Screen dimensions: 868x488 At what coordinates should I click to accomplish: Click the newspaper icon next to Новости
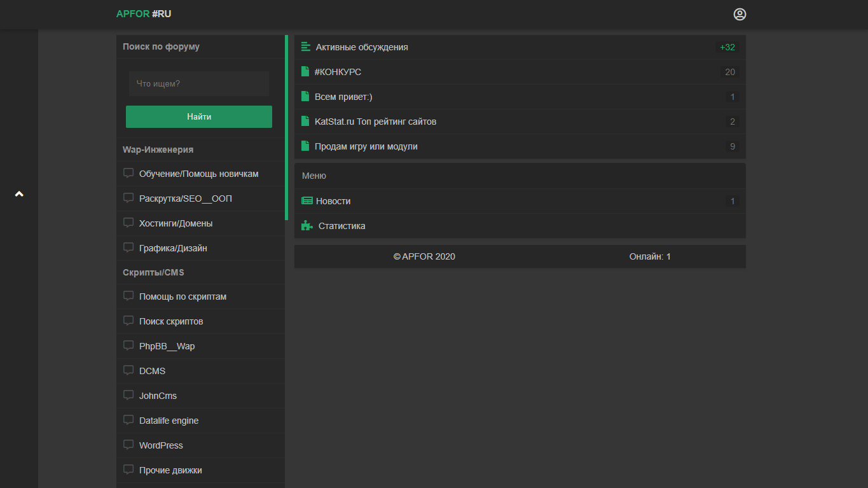[x=307, y=201]
